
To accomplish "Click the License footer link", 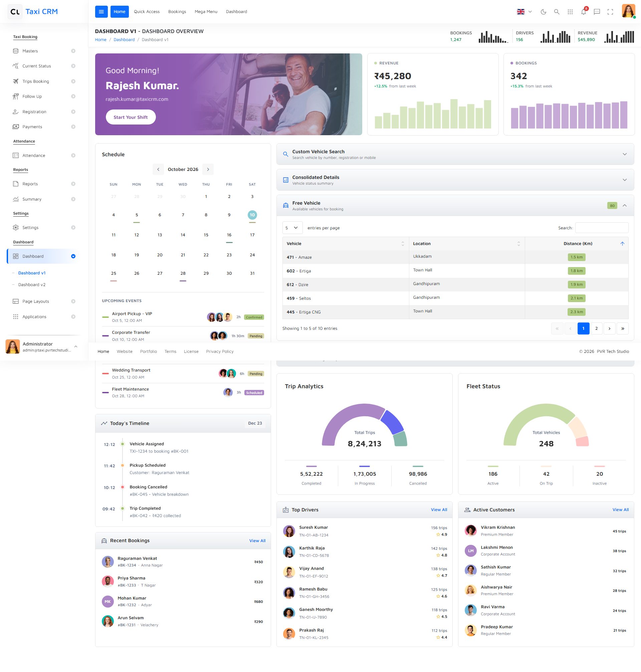I will (191, 352).
